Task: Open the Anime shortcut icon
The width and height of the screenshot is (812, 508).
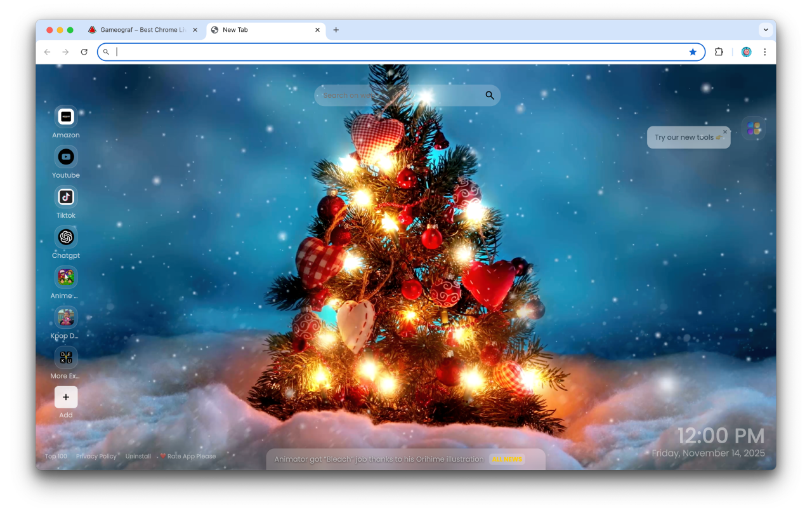Action: [66, 277]
